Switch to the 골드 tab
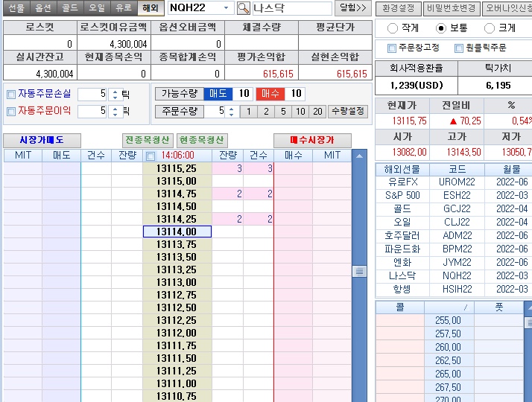Image resolution: width=532 pixels, height=402 pixels. [x=69, y=8]
